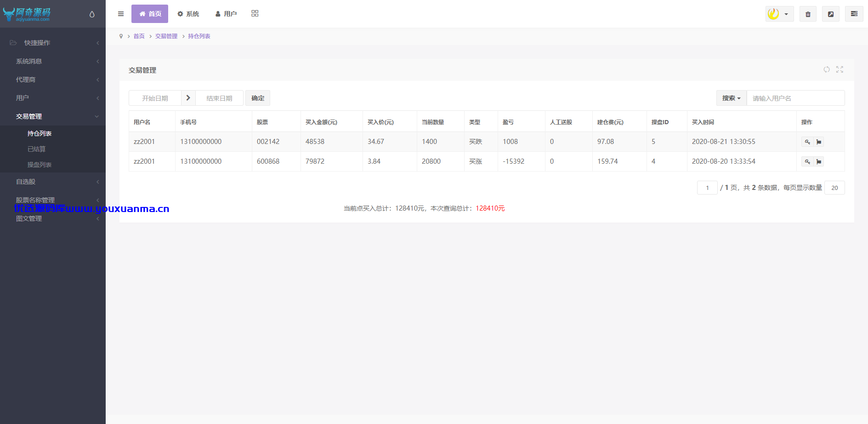Open the flame avatar dropdown menu
868x424 pixels.
pos(779,14)
